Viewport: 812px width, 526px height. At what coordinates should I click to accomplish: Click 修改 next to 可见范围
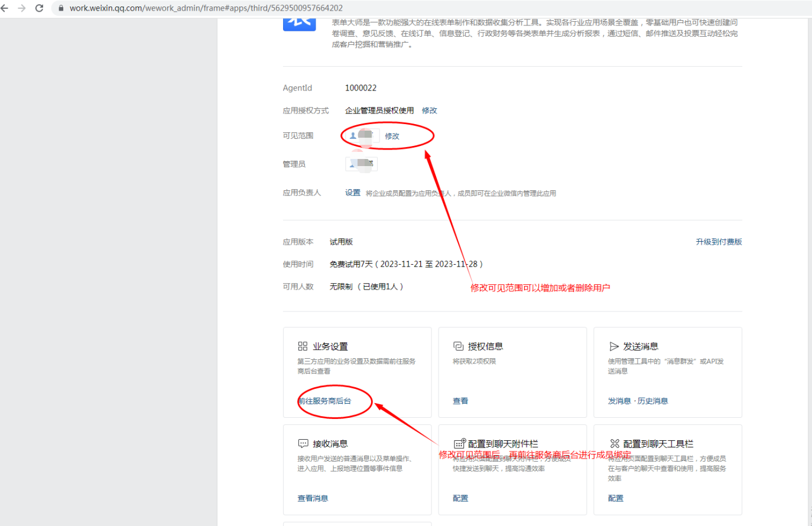(x=392, y=136)
